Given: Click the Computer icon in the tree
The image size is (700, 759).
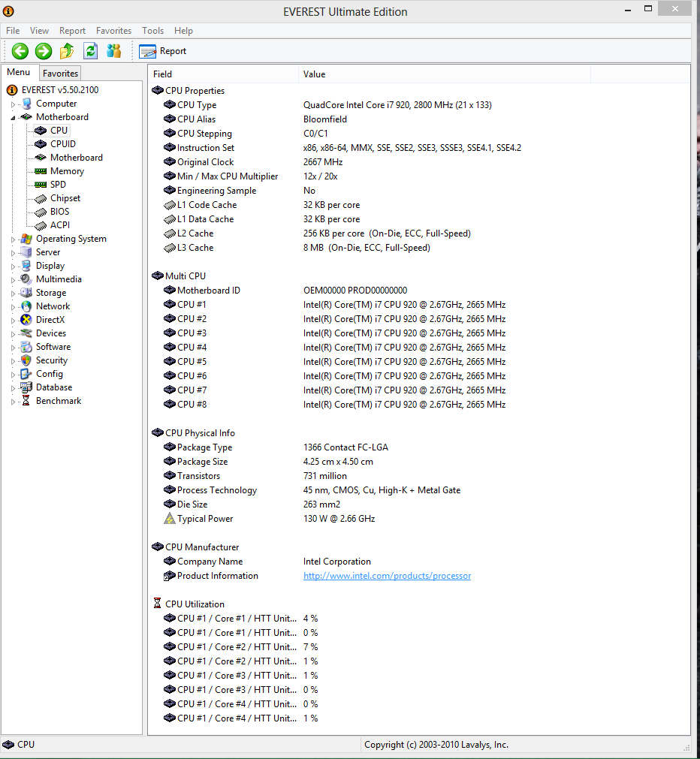Looking at the screenshot, I should 26,104.
